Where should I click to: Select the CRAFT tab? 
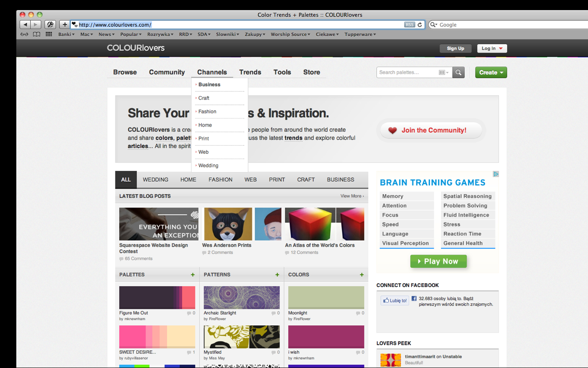click(306, 180)
